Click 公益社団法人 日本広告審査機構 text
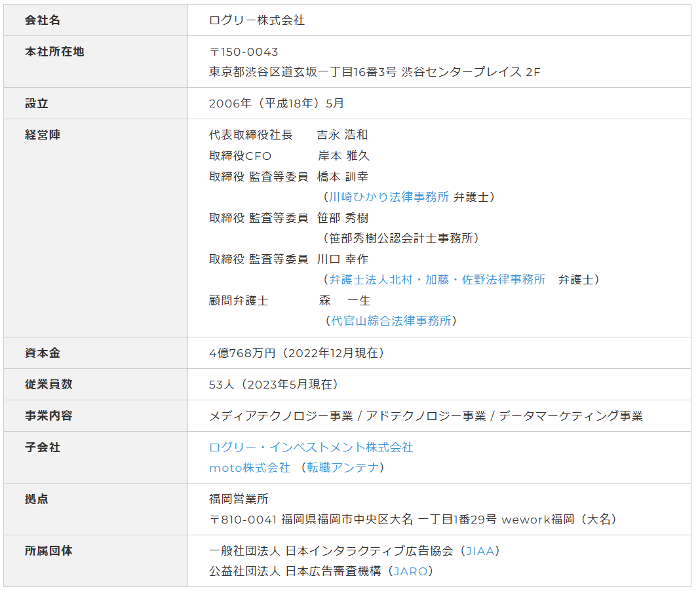This screenshot has height=591, width=700. point(295,571)
